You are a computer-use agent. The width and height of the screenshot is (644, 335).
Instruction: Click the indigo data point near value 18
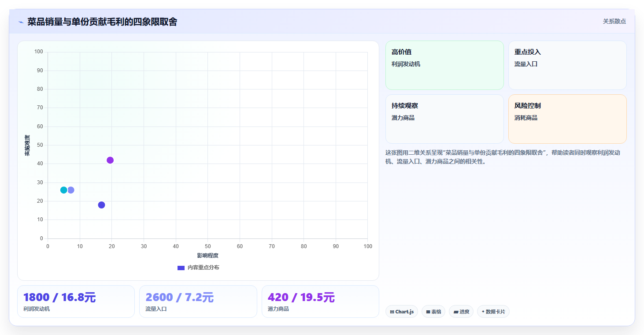point(101,205)
